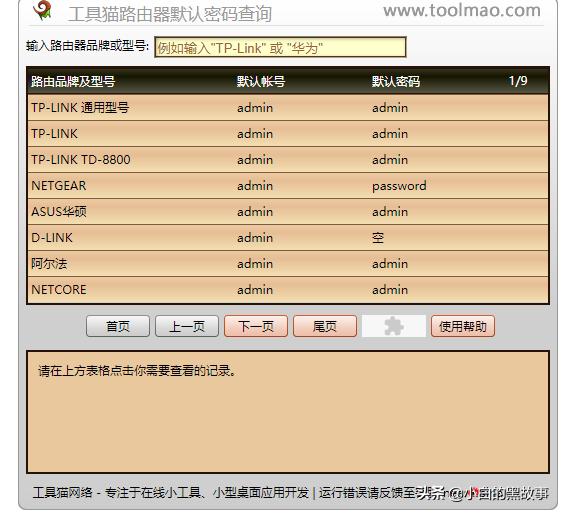Screen dimensions: 561x513
Task: Jump to 尾页 last page
Action: click(x=325, y=326)
